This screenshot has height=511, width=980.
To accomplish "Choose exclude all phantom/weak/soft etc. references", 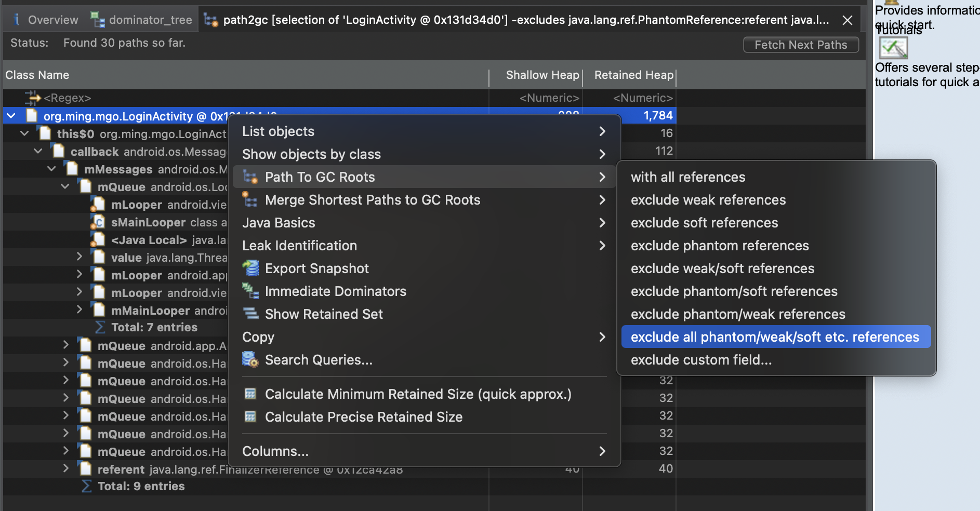I will [775, 337].
